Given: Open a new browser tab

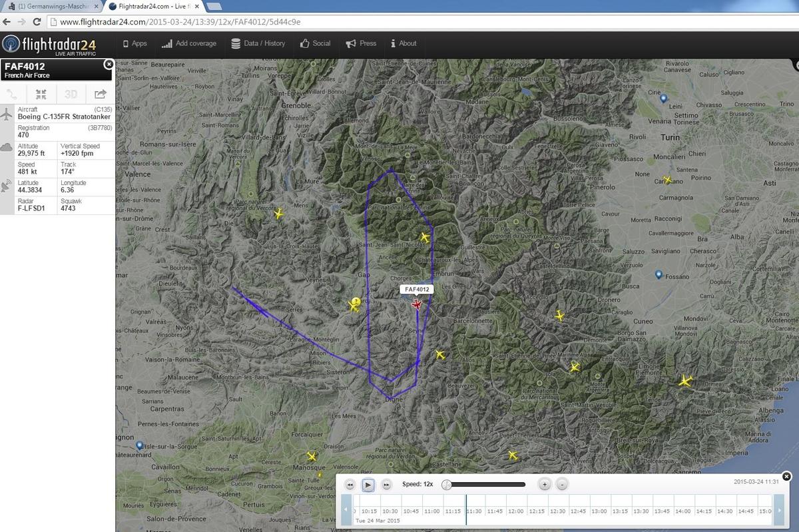Looking at the screenshot, I should (214, 7).
